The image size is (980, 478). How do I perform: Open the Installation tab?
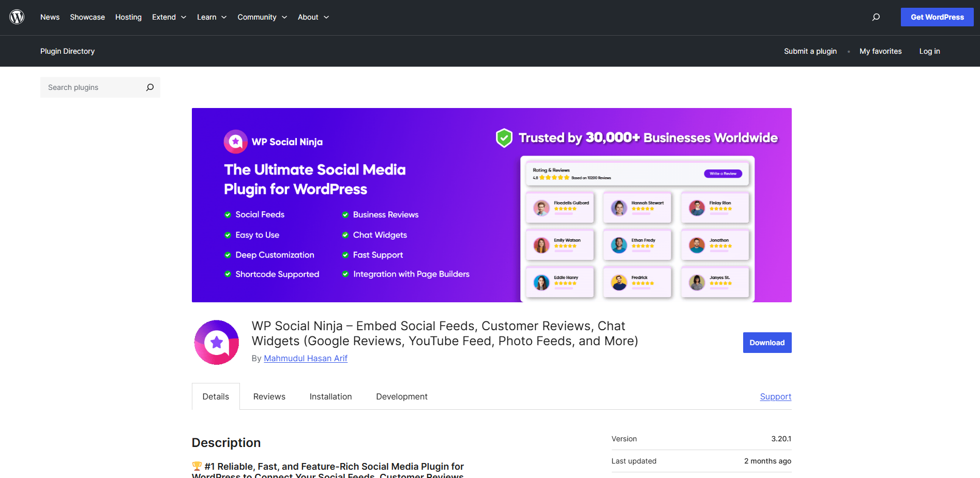330,396
